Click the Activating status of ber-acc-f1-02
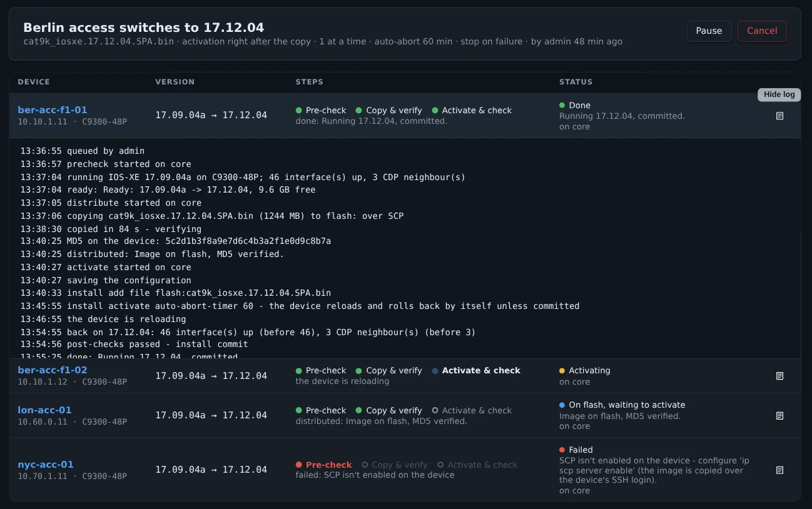The width and height of the screenshot is (812, 509). tap(584, 370)
